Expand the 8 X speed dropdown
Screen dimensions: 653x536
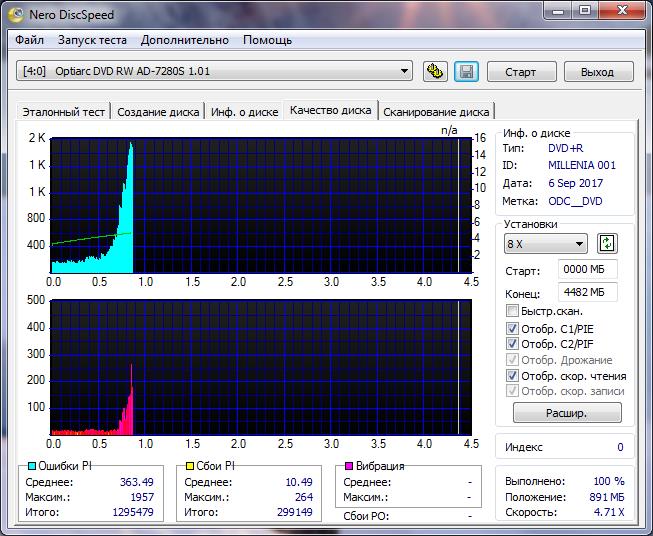pyautogui.click(x=546, y=244)
